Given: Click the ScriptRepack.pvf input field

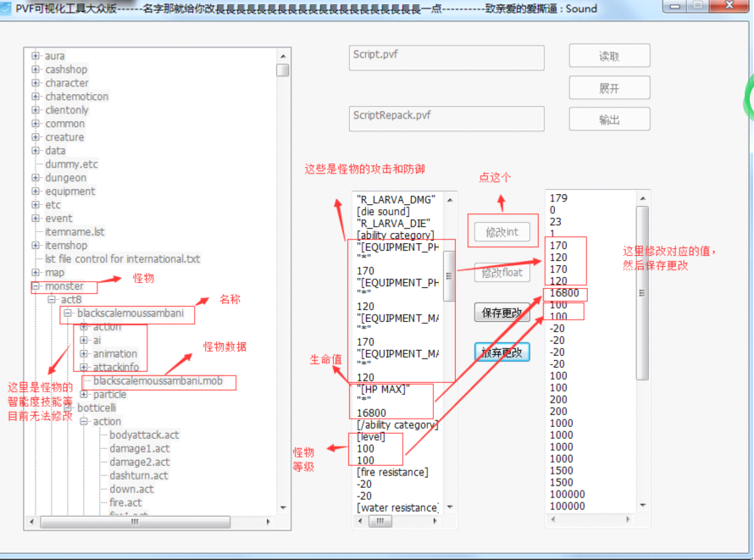Looking at the screenshot, I should 446,119.
